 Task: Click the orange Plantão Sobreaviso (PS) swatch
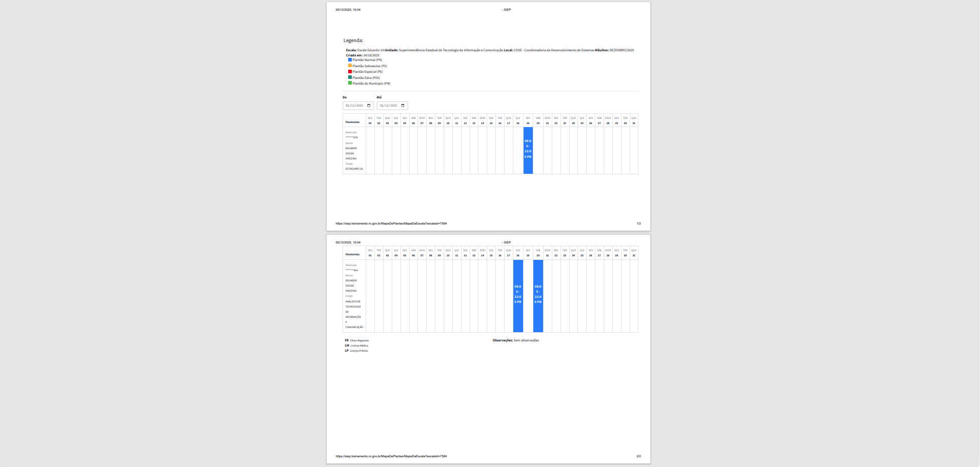pyautogui.click(x=350, y=66)
